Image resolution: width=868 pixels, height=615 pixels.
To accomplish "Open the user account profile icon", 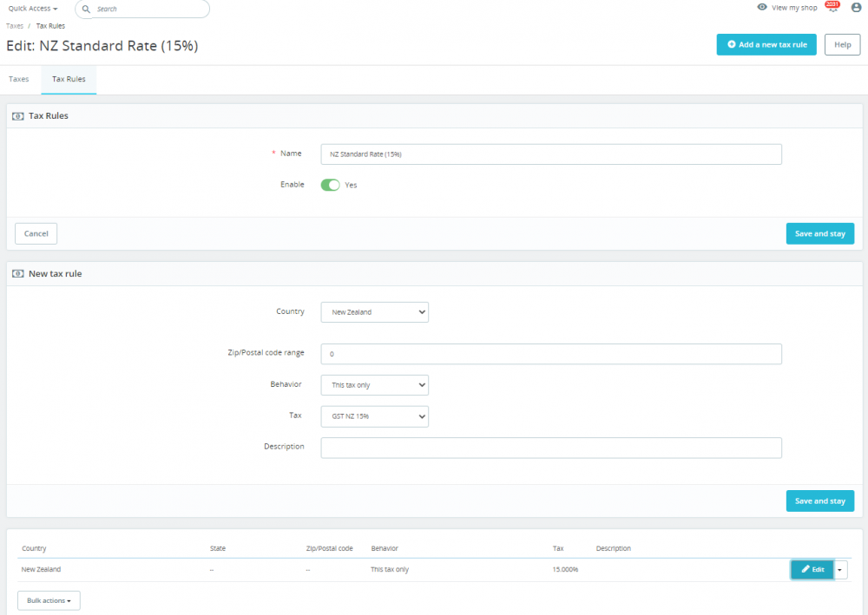I will point(856,8).
